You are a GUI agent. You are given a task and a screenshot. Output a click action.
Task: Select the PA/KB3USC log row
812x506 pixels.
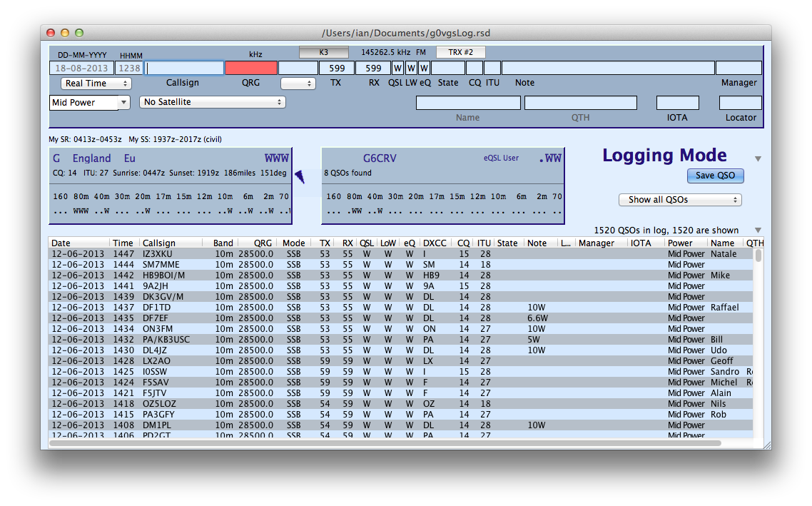click(401, 340)
